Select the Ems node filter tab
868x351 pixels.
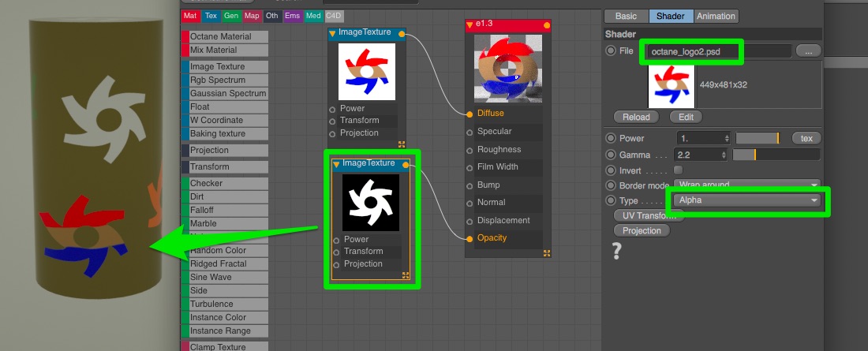tap(292, 16)
